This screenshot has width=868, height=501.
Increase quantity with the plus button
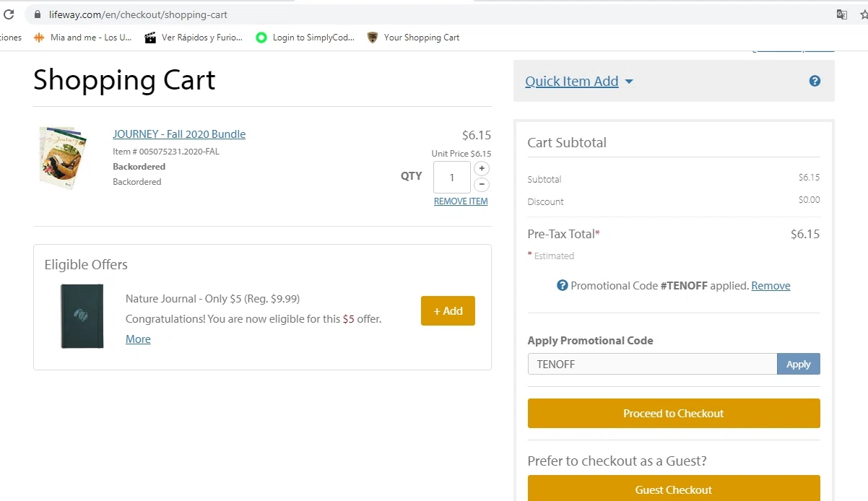482,168
